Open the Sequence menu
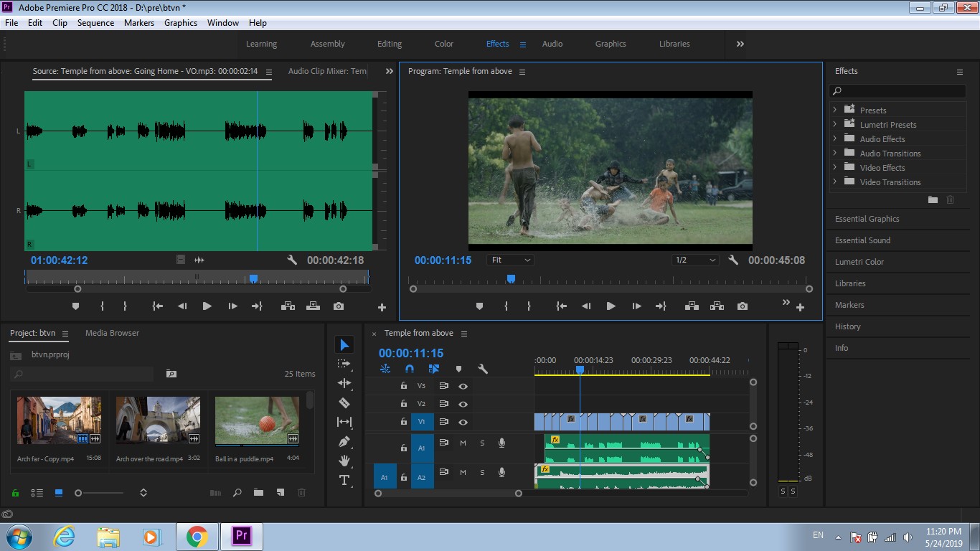980x551 pixels. (95, 23)
